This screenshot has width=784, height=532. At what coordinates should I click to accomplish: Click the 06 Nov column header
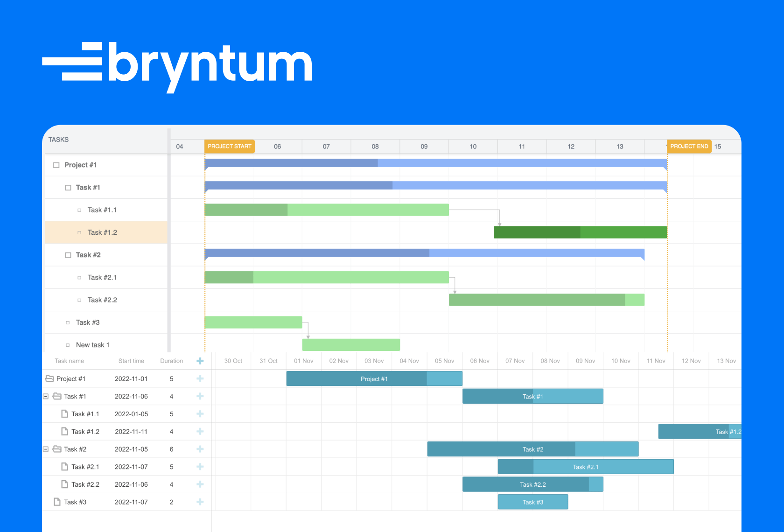[479, 361]
